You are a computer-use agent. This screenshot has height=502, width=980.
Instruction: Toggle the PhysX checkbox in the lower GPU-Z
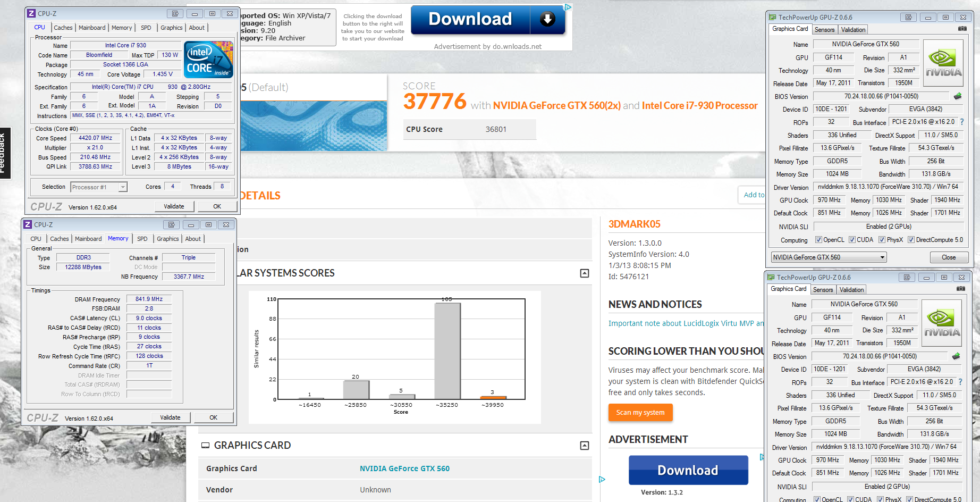(880, 499)
